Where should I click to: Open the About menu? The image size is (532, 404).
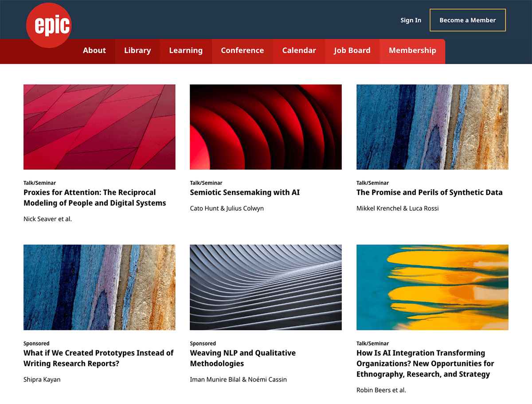tap(94, 50)
